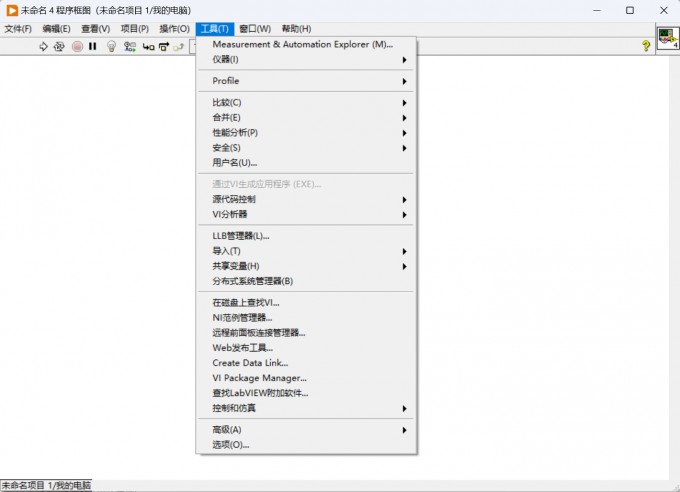Close the block diagram window
Image resolution: width=680 pixels, height=492 pixels.
(x=664, y=10)
